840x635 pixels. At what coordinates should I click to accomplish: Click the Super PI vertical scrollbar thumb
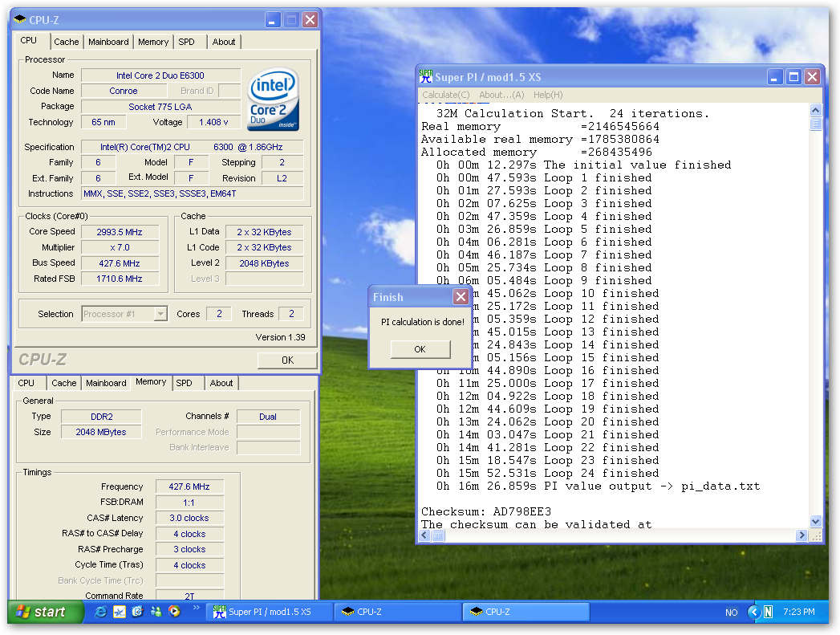(x=815, y=124)
